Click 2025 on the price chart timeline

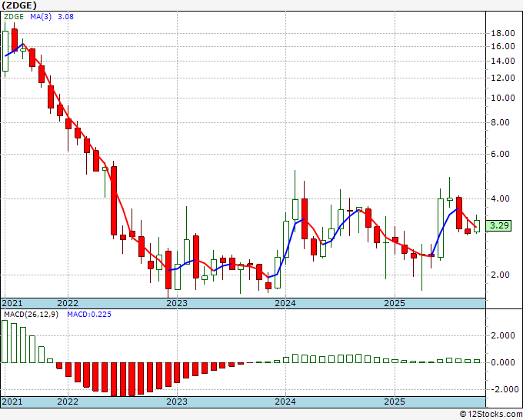click(x=395, y=303)
